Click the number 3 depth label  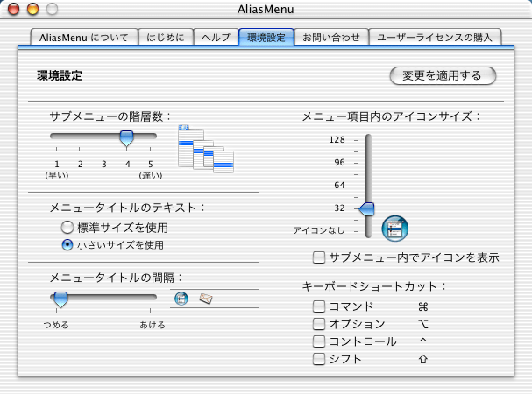104,164
